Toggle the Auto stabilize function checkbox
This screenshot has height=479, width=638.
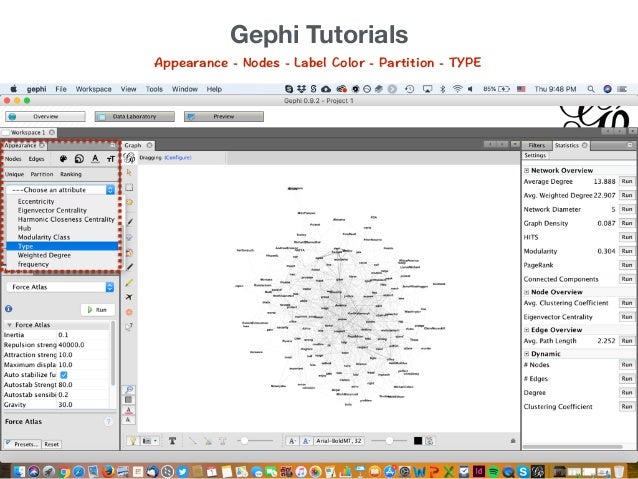64,375
